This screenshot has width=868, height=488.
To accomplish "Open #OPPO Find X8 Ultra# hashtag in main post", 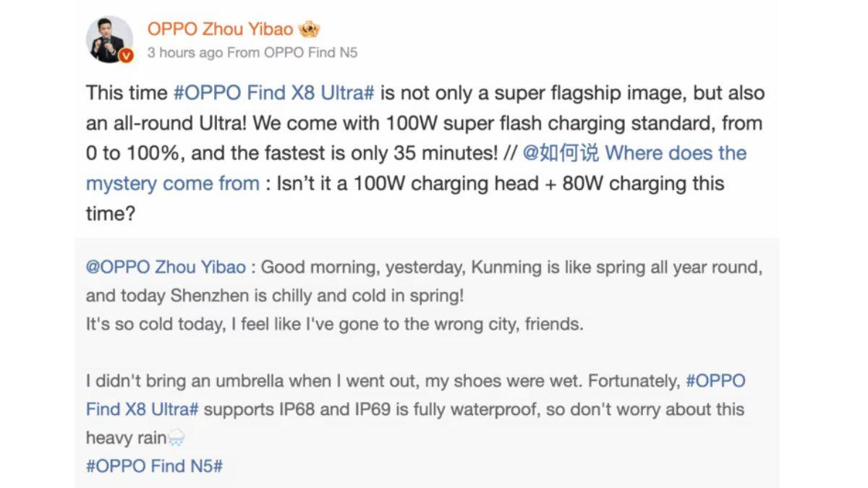I will (273, 93).
